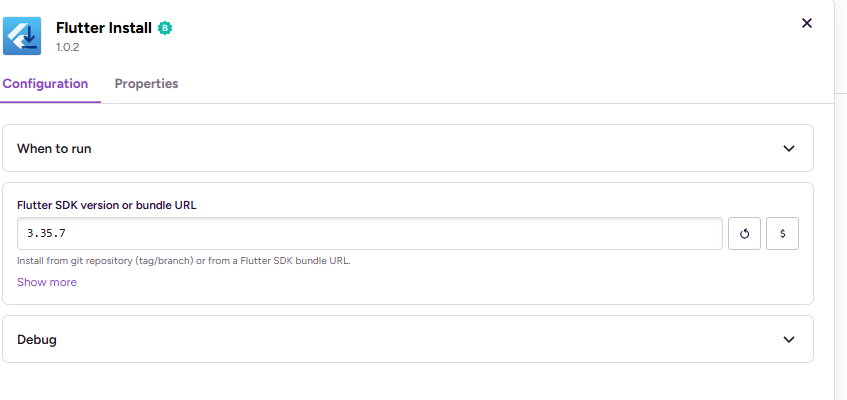Open the Properties tab

[x=146, y=84]
